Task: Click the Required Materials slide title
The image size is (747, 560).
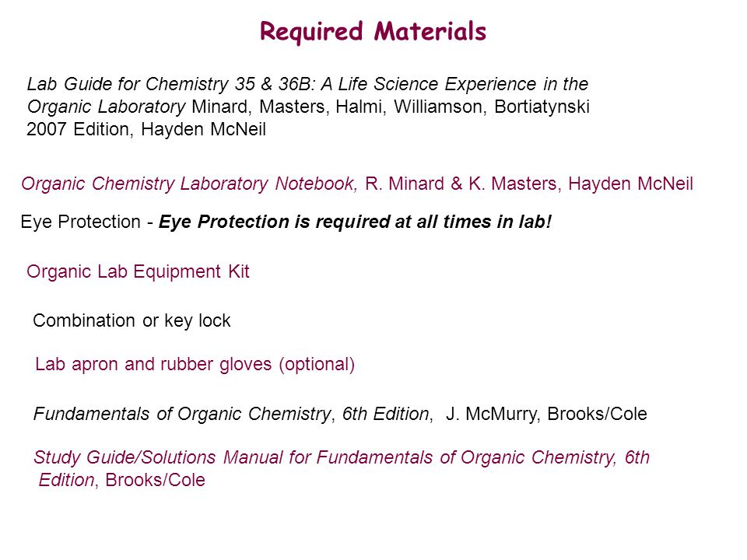Action: point(373,32)
